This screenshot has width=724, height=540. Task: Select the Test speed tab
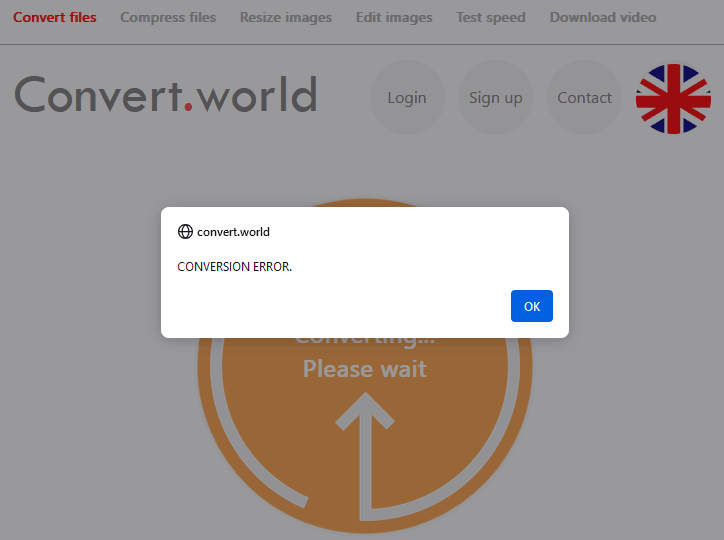click(491, 17)
